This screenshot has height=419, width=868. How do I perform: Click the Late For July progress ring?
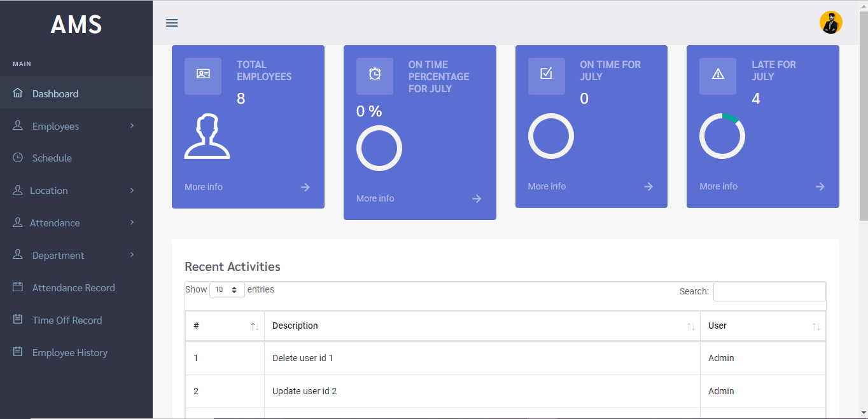pyautogui.click(x=722, y=136)
